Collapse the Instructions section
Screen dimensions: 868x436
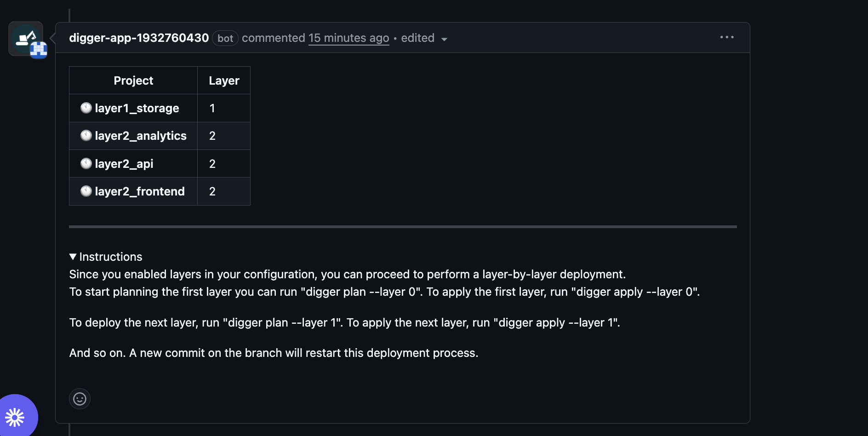(106, 257)
